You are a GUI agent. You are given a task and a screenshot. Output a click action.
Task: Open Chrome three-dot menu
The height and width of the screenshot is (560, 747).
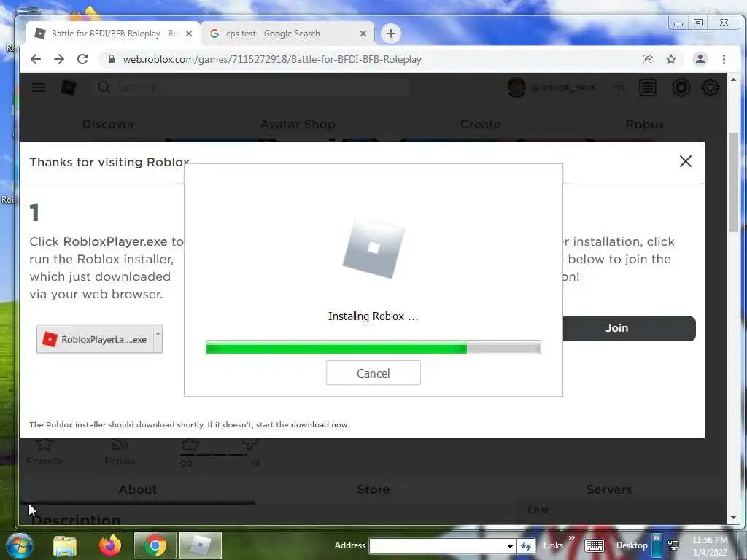[724, 59]
